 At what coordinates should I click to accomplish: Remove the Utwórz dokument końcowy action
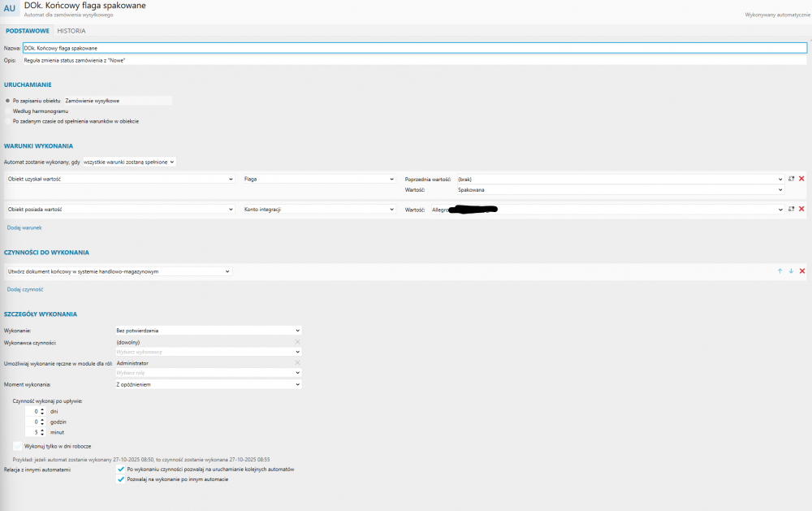[x=802, y=271]
